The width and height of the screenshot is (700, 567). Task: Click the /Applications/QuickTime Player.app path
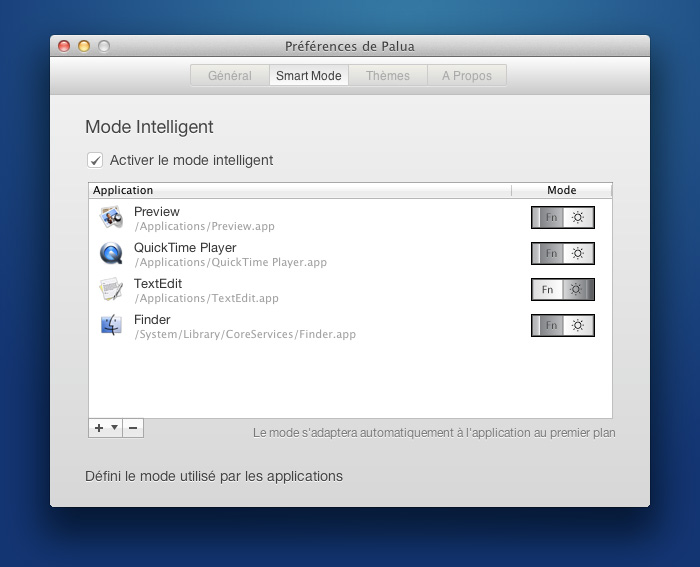(x=231, y=263)
